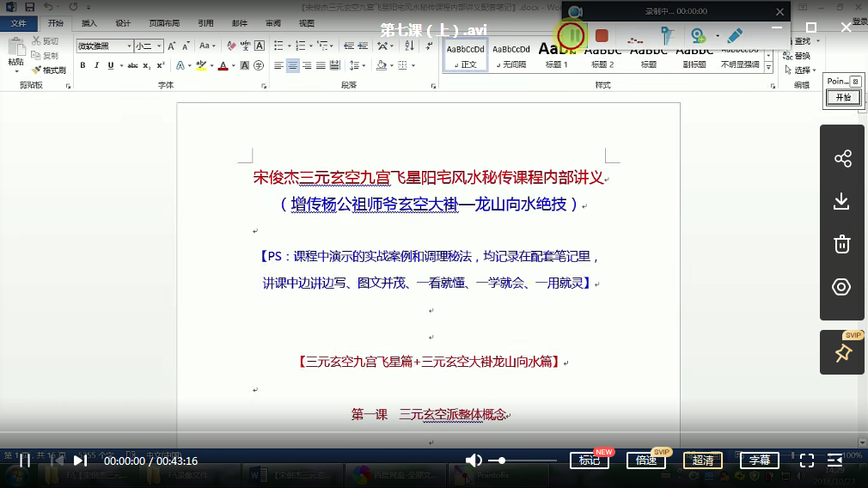Click the download icon in right sidebar
868x488 pixels.
coord(842,201)
